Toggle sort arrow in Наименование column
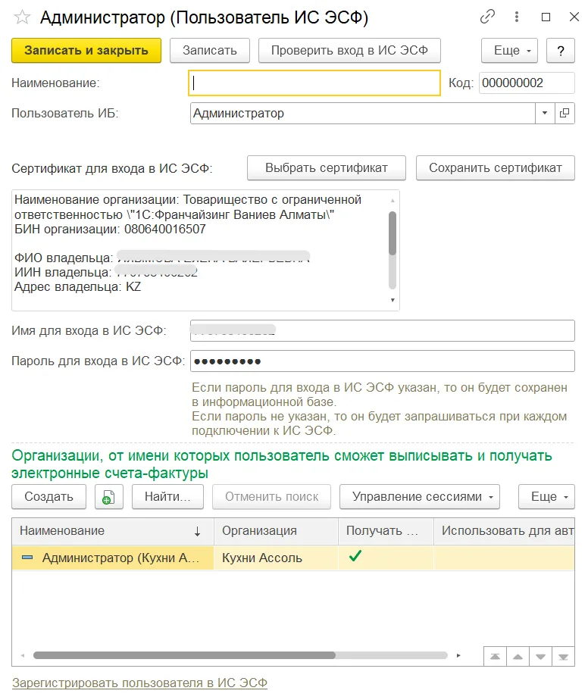This screenshot has height=700, width=588. pyautogui.click(x=197, y=531)
